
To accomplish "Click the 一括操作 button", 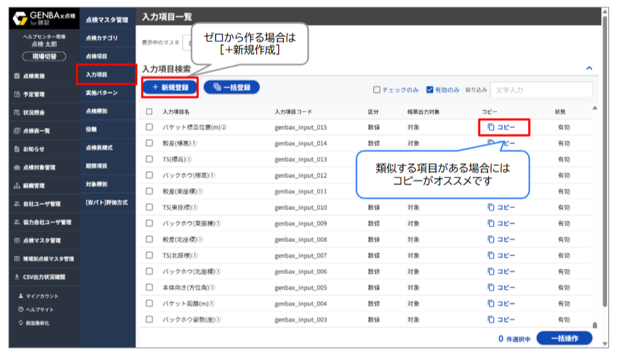I will click(x=564, y=338).
